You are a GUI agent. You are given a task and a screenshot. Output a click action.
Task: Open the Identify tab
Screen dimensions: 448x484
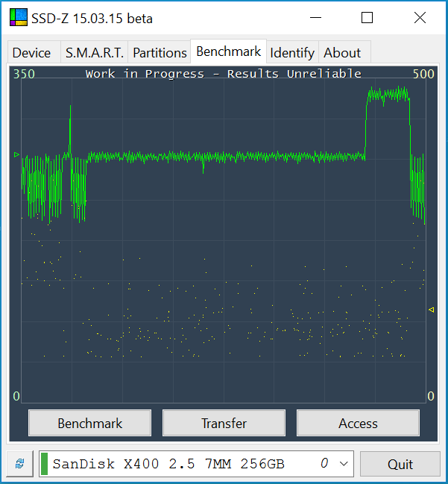coord(292,52)
